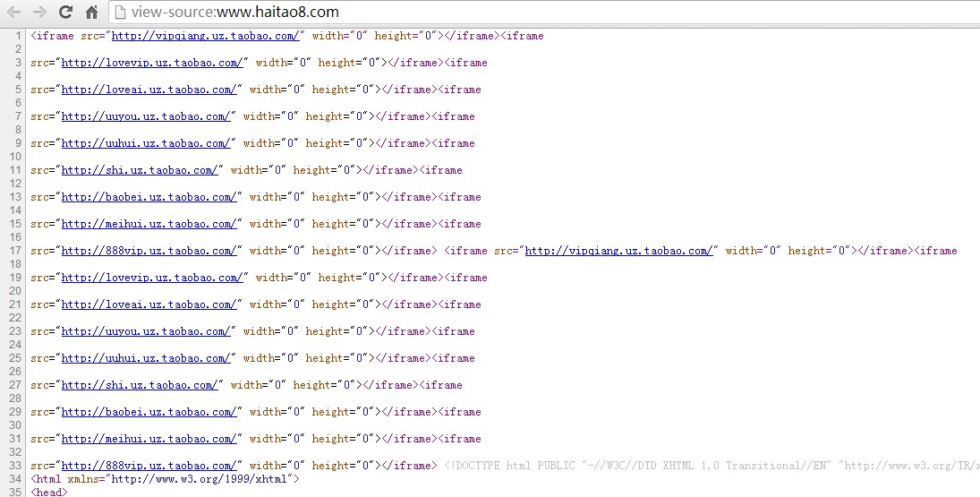Click line number 18 in the gutter
The height and width of the screenshot is (497, 980).
[x=15, y=264]
